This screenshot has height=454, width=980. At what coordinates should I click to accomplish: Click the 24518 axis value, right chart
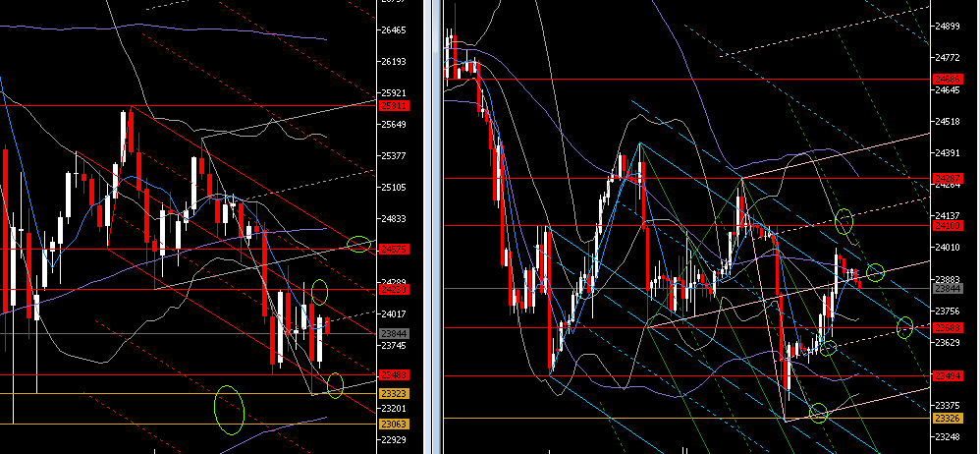[948, 121]
